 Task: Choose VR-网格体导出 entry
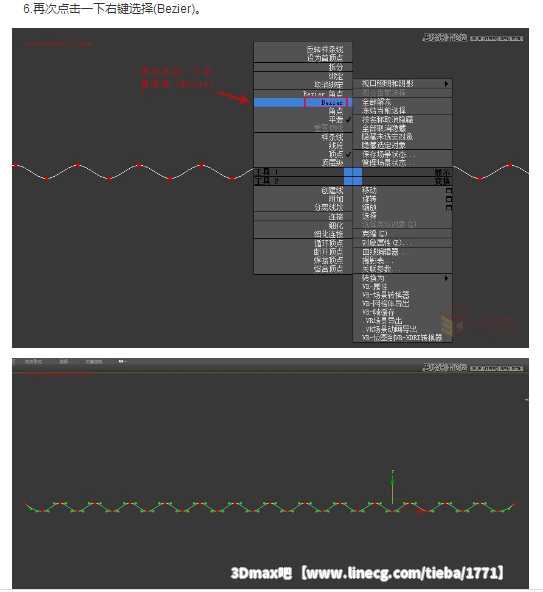[x=386, y=304]
